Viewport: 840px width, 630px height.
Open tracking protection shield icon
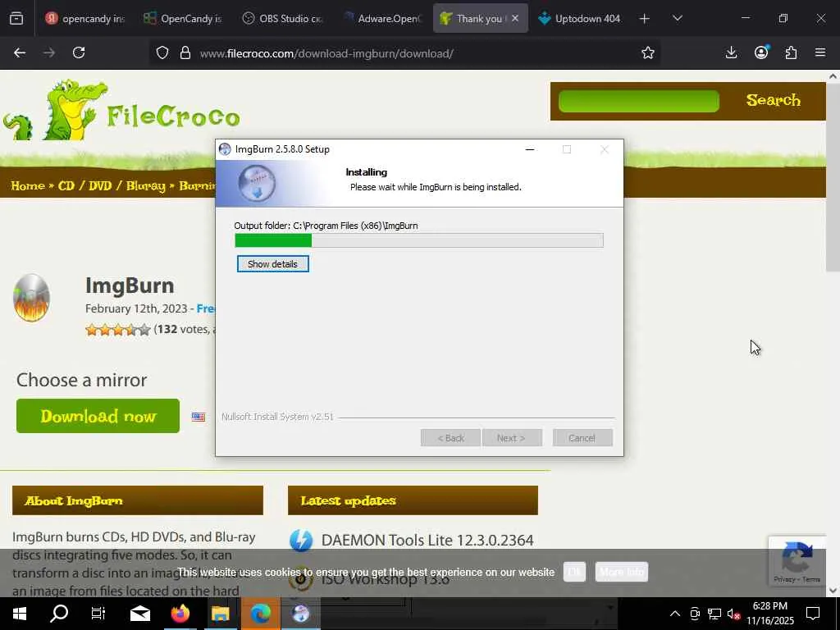pyautogui.click(x=162, y=53)
